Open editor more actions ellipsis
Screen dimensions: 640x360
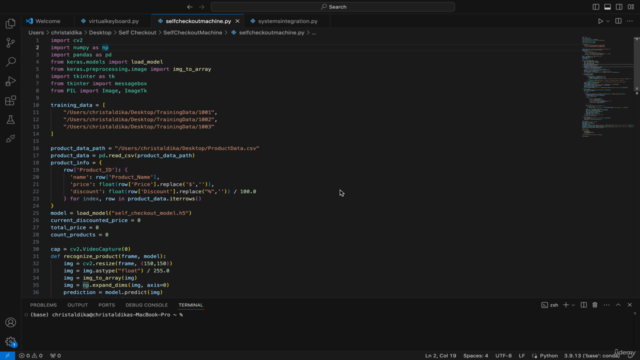[630, 21]
